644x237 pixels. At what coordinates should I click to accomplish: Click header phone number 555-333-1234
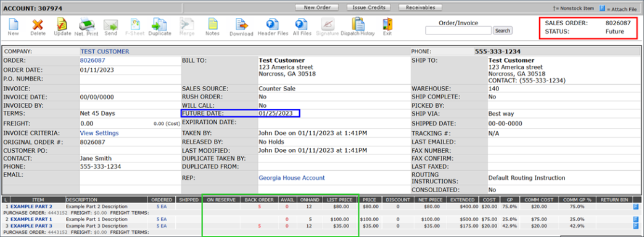[498, 52]
